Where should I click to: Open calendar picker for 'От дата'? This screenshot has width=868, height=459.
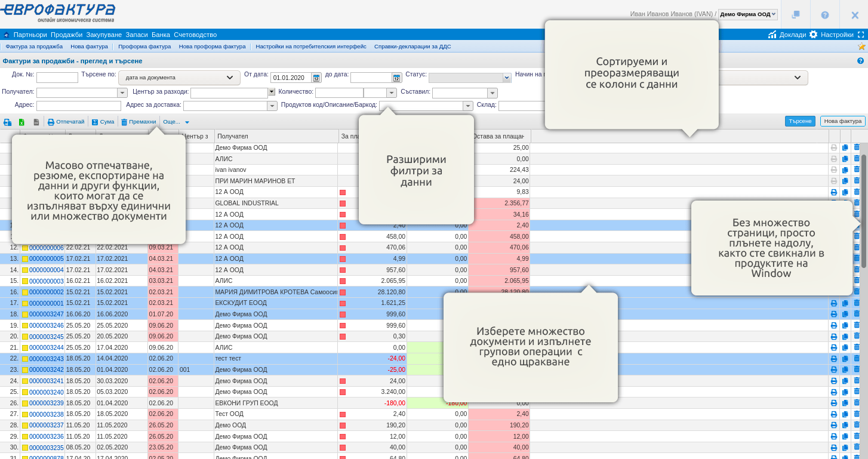(316, 78)
